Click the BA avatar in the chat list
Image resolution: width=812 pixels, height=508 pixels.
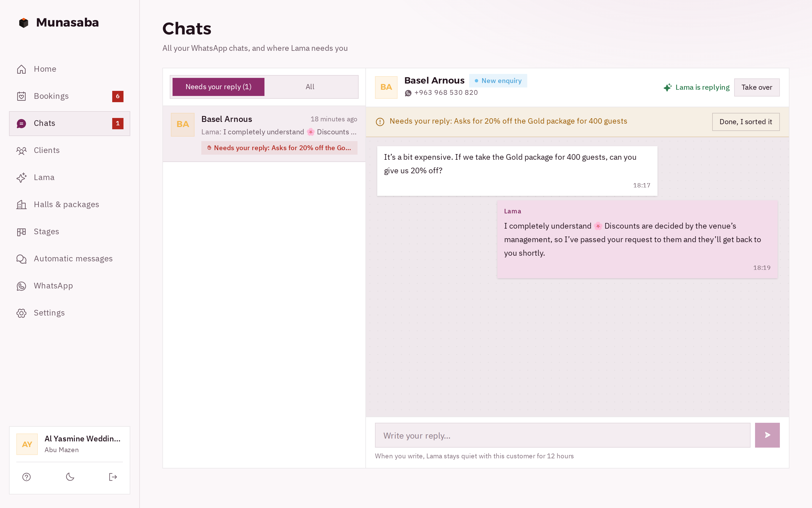click(x=182, y=124)
